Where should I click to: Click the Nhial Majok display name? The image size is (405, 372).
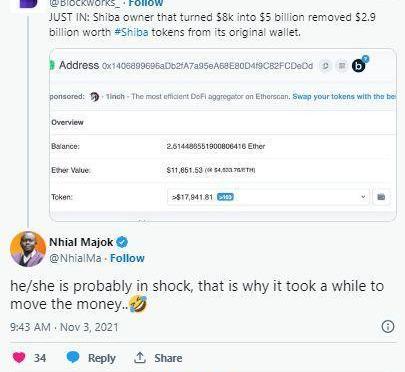[81, 242]
